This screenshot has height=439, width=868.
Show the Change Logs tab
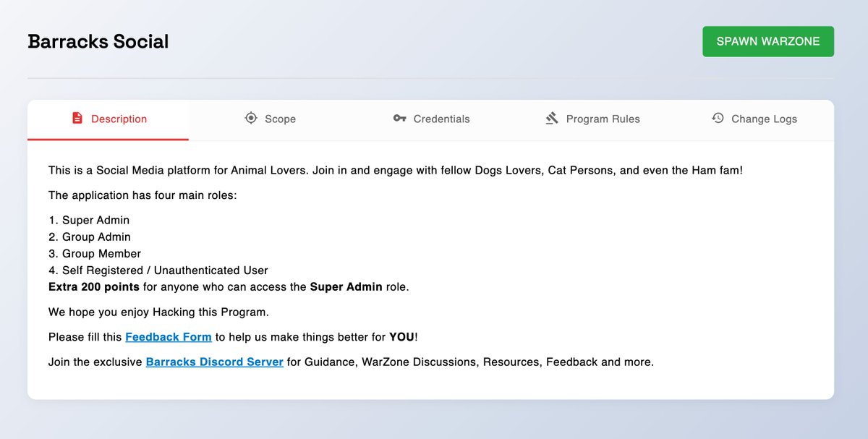coord(754,119)
